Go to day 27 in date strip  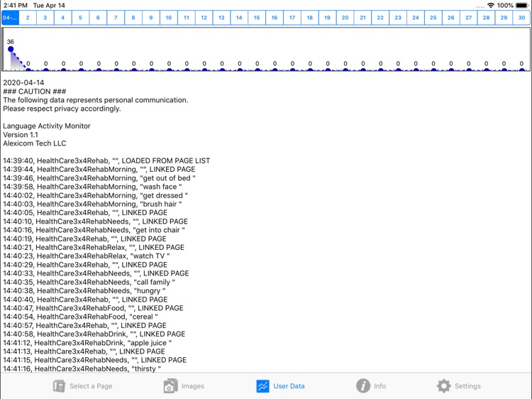point(469,18)
